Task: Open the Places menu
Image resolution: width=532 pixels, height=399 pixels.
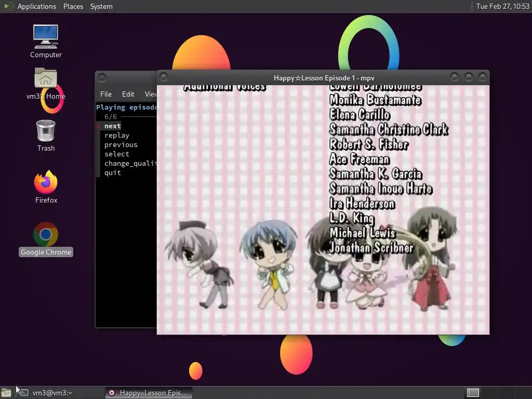Action: [73, 6]
